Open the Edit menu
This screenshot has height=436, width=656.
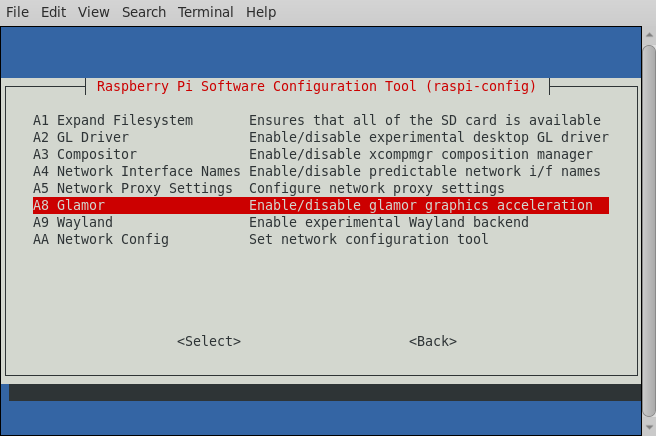point(53,12)
